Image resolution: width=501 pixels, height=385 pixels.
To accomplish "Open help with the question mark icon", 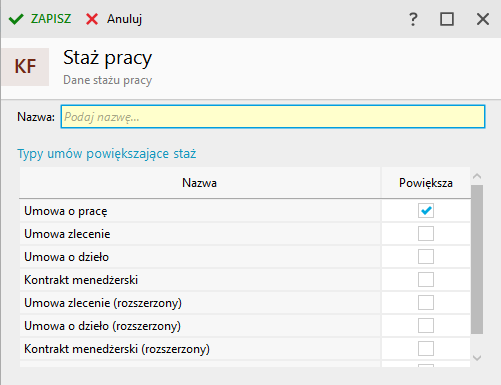I will tap(413, 19).
